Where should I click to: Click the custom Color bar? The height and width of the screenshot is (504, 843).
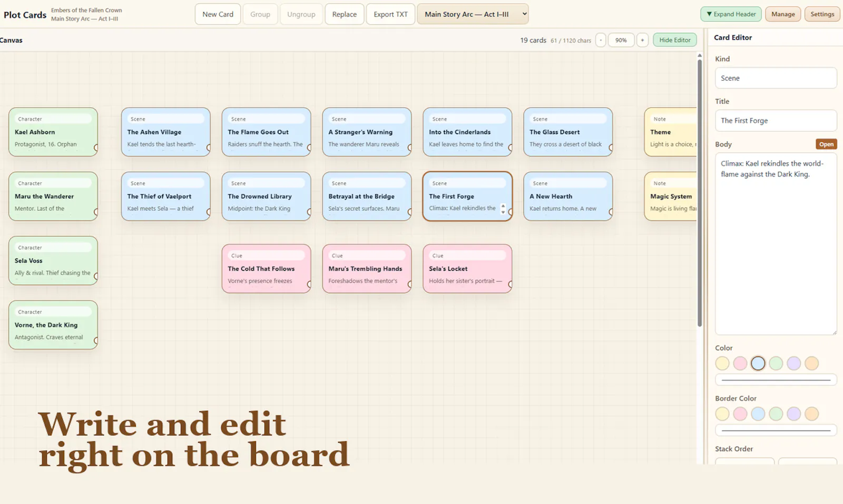point(776,380)
